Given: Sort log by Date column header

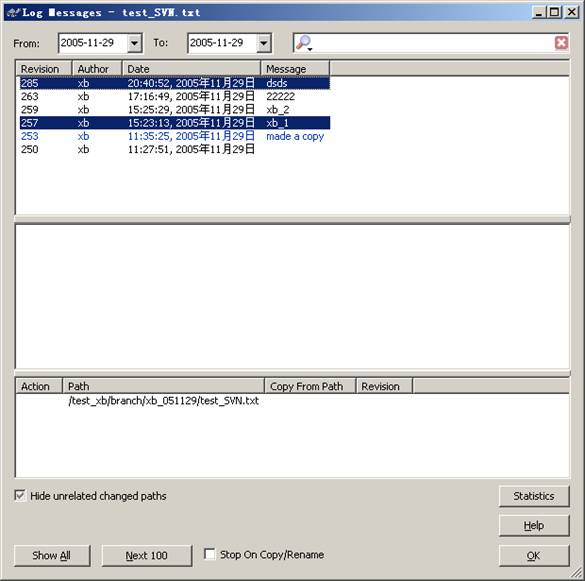Looking at the screenshot, I should click(x=191, y=69).
